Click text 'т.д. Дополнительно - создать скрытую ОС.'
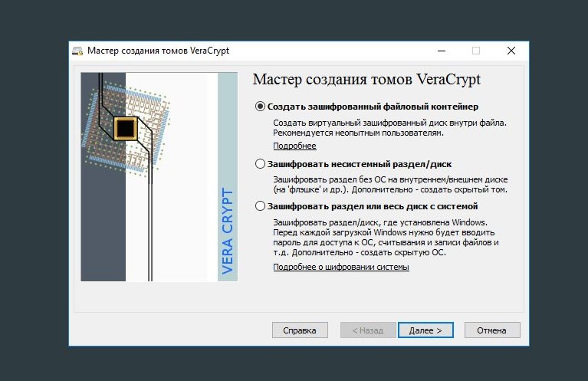588x381 pixels. coord(360,252)
